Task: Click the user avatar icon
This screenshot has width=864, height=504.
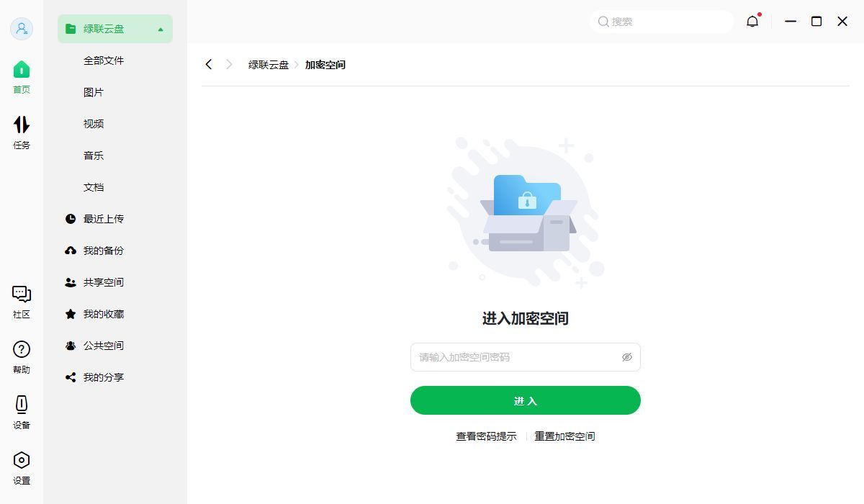Action: point(22,29)
